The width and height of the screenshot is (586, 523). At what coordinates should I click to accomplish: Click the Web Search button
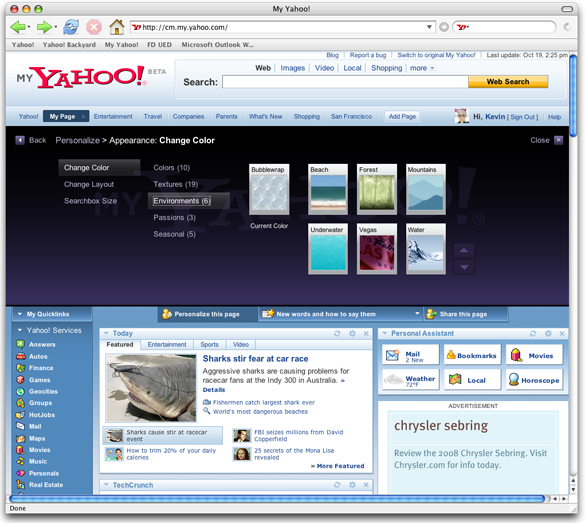coord(508,81)
